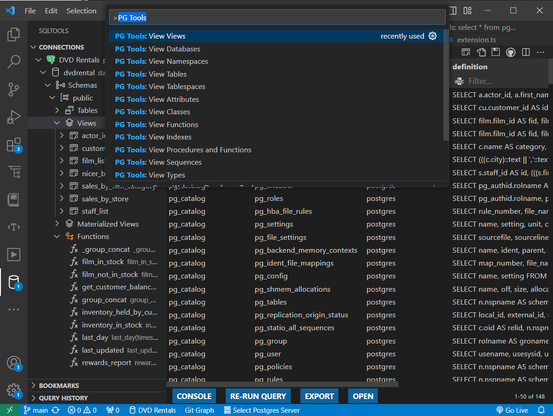Click the EXPORT button
The image size is (553, 416).
tap(319, 396)
